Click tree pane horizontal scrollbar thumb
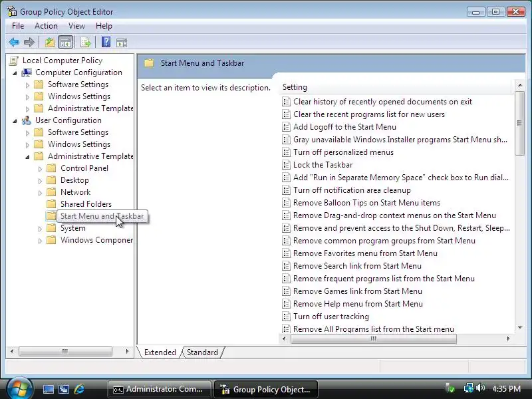This screenshot has width=532, height=399. pyautogui.click(x=65, y=351)
